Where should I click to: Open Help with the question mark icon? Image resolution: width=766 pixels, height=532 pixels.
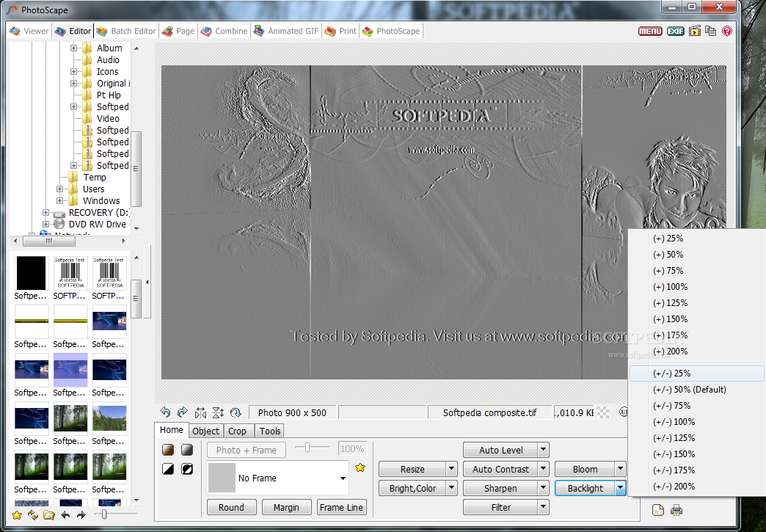(x=727, y=31)
